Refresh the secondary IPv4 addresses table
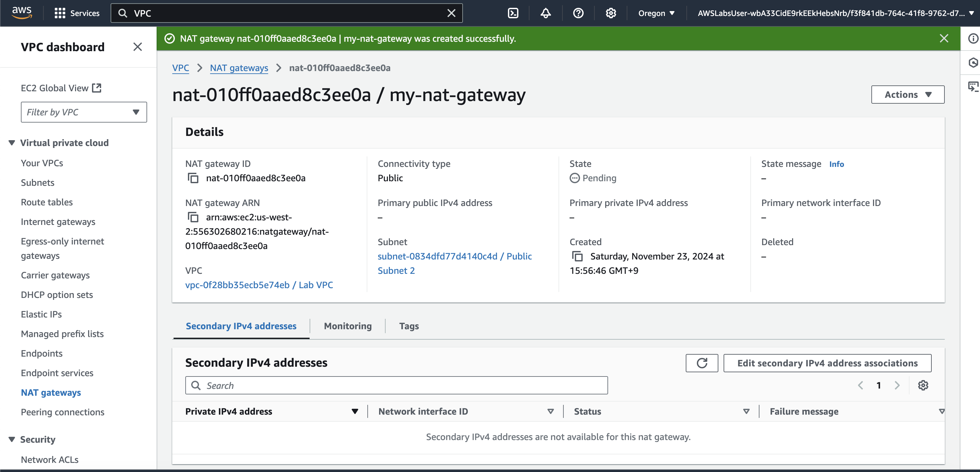This screenshot has height=472, width=980. 701,363
